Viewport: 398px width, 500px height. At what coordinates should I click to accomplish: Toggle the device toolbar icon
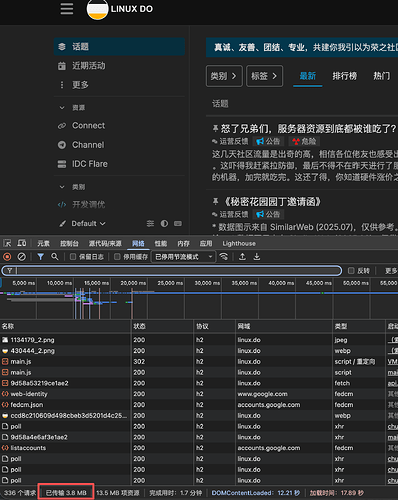click(x=22, y=243)
